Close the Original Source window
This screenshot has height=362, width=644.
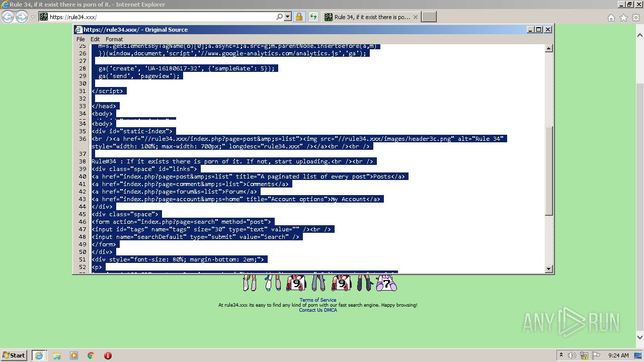(548, 30)
